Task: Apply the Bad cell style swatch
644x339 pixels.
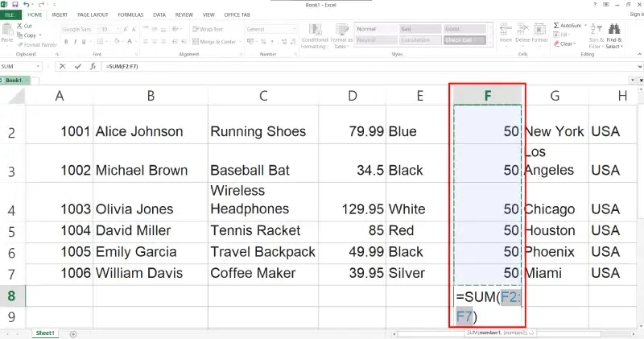Action: click(x=419, y=29)
